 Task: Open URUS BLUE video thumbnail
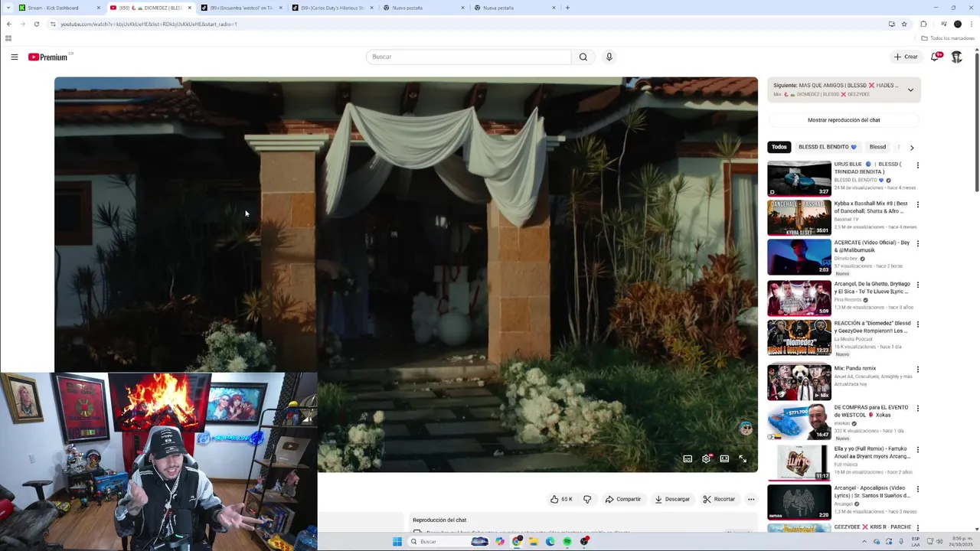tap(799, 178)
